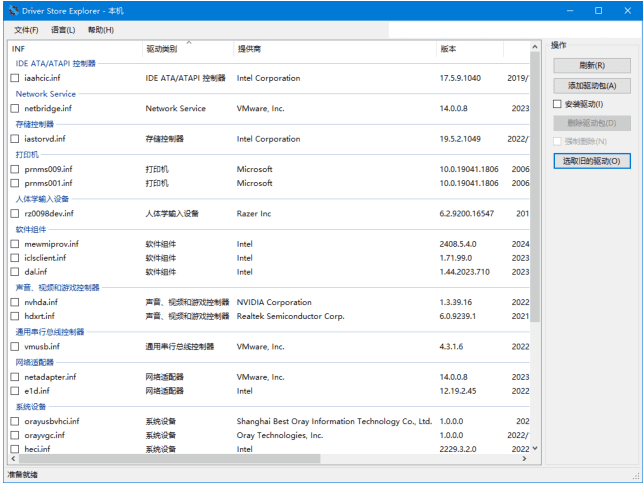The width and height of the screenshot is (644, 484).
Task: Open the 帮助(H) menu
Action: point(101,29)
